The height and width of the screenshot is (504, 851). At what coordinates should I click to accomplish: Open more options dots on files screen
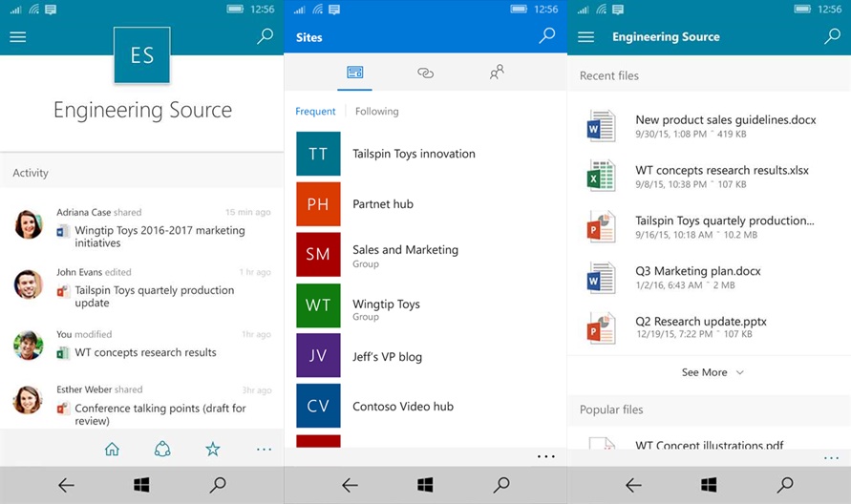point(831,458)
